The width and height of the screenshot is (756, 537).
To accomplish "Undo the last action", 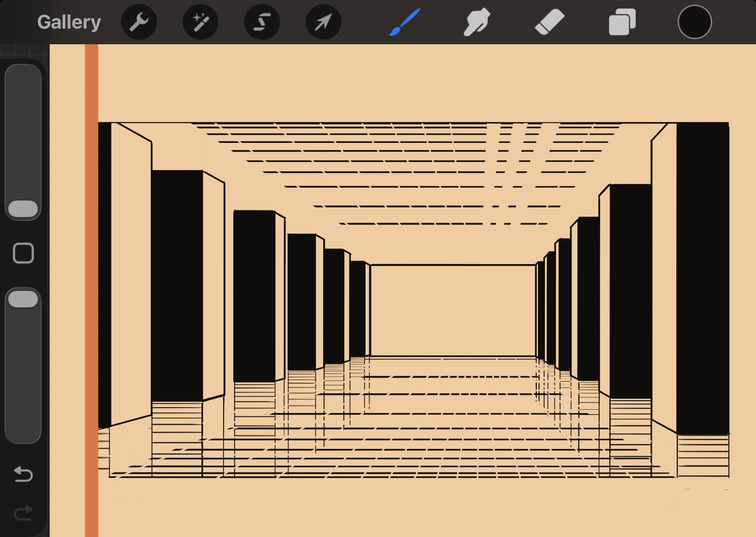I will point(23,474).
